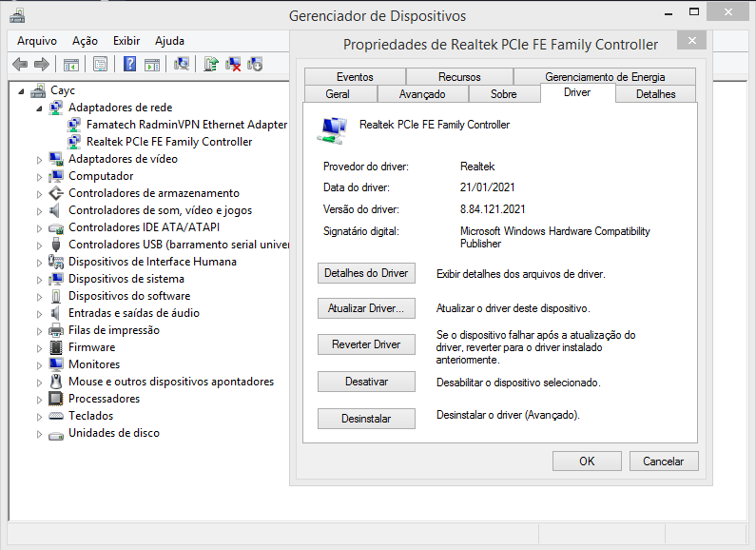
Task: Switch to the Avançado tab
Action: coord(422,94)
